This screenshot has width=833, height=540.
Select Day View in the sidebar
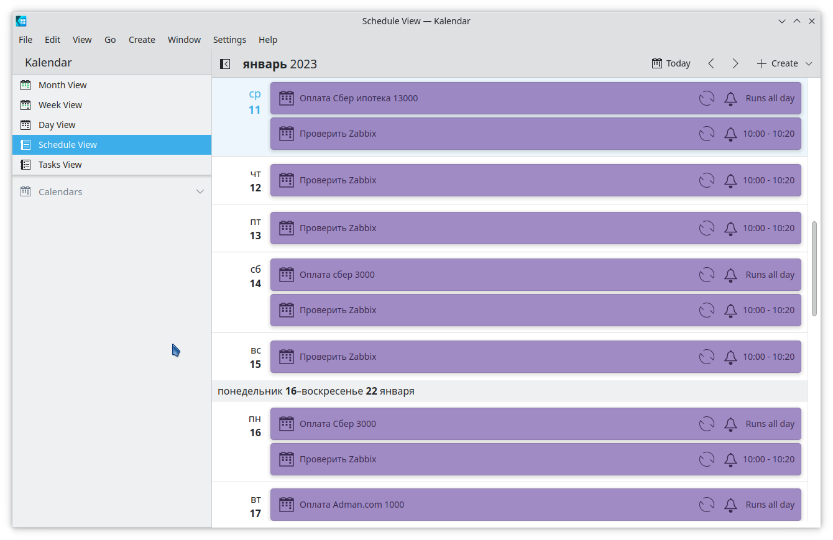point(57,125)
